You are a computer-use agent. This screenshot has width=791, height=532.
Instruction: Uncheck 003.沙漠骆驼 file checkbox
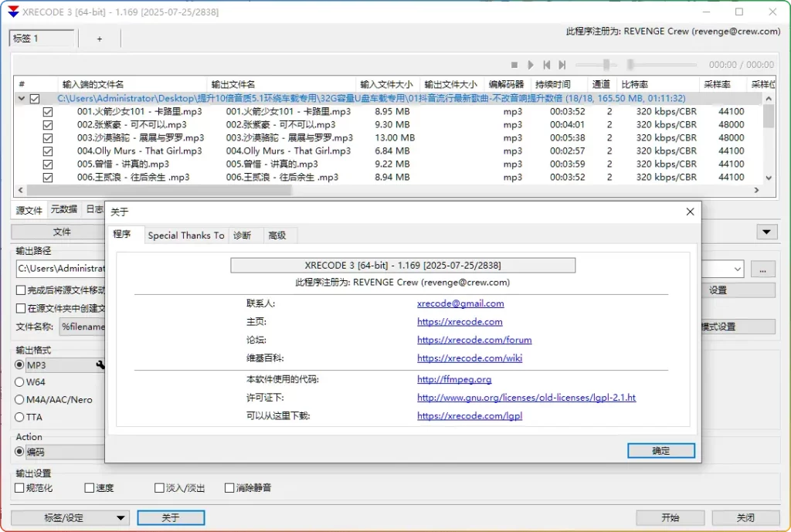tap(47, 137)
